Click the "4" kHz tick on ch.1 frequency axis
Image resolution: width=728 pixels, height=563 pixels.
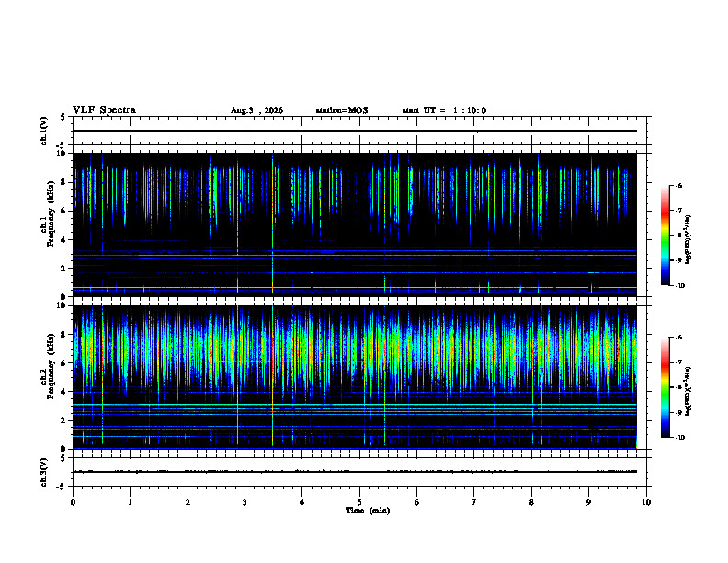coord(64,240)
